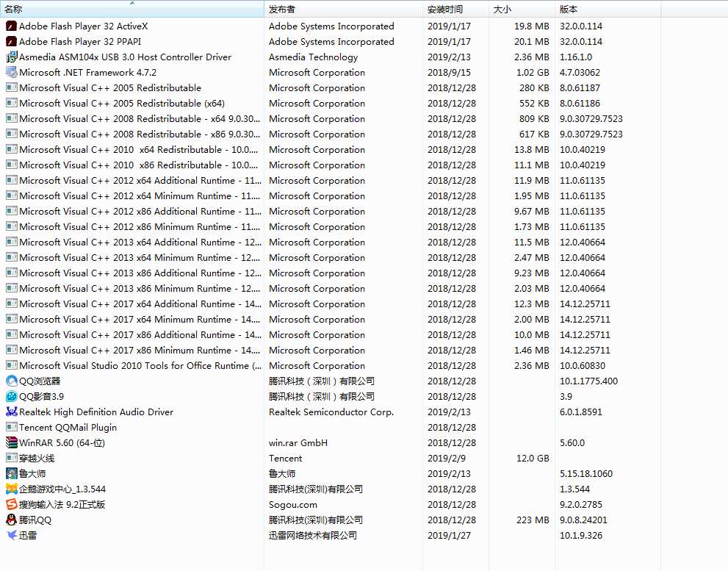Screen dimensions: 728x571
Task: Click the Adobe Flash Player 32 PPAPI icon
Action: [x=11, y=42]
